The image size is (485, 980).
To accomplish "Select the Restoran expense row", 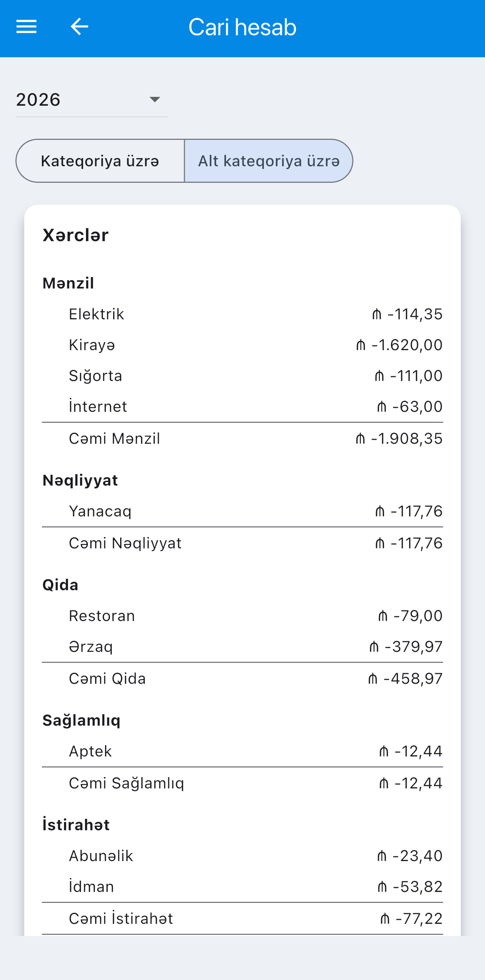I will point(242,616).
